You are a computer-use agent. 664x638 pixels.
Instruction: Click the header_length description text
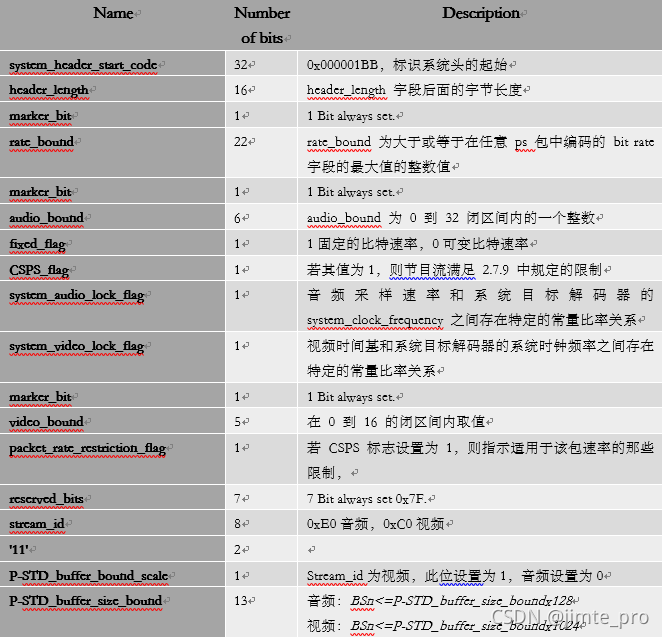[x=414, y=90]
